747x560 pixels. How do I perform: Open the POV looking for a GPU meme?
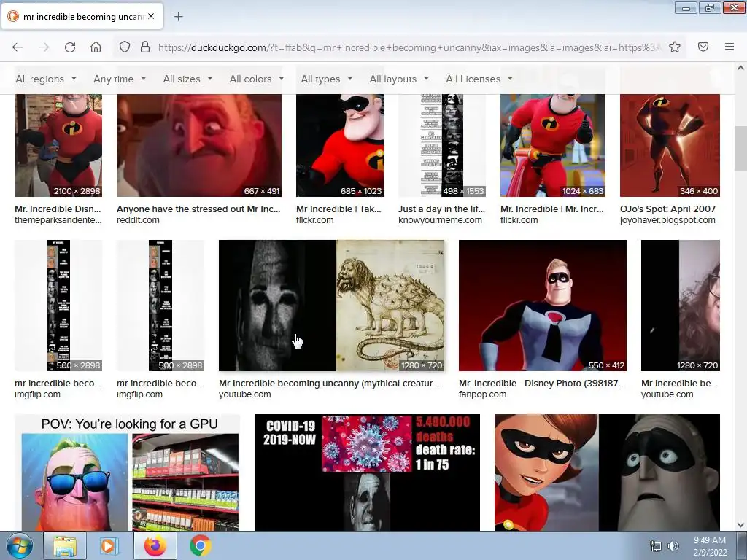pos(127,472)
